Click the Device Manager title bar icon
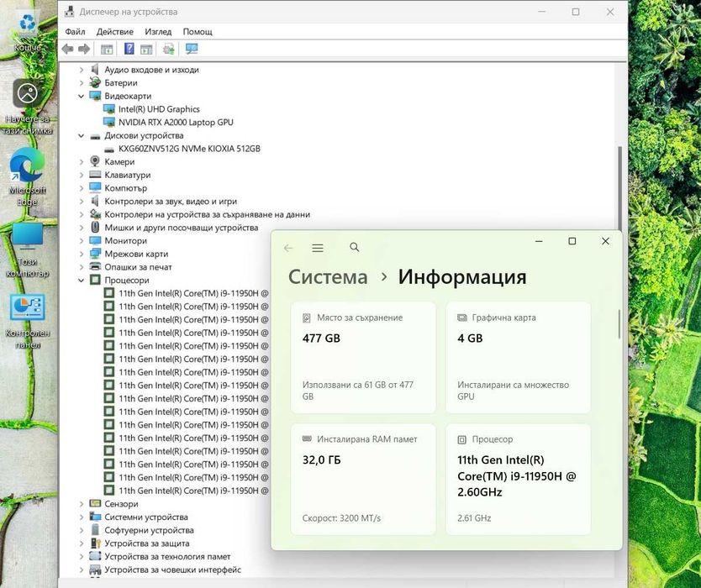This screenshot has width=701, height=588. pos(69,12)
